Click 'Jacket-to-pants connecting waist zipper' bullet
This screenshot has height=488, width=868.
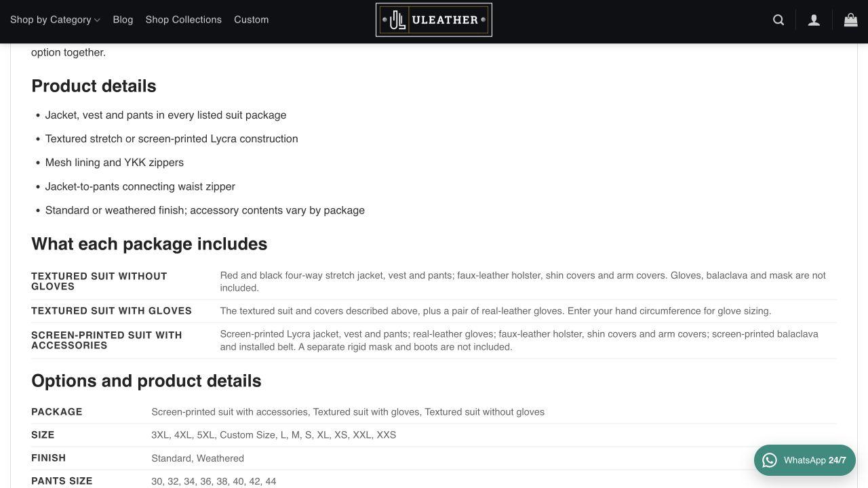(140, 186)
